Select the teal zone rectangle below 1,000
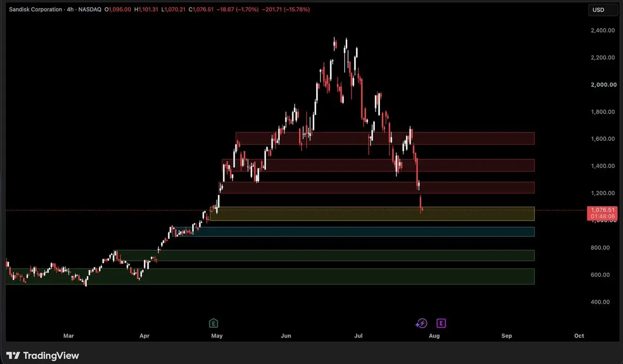This screenshot has height=364, width=623. (x=353, y=232)
